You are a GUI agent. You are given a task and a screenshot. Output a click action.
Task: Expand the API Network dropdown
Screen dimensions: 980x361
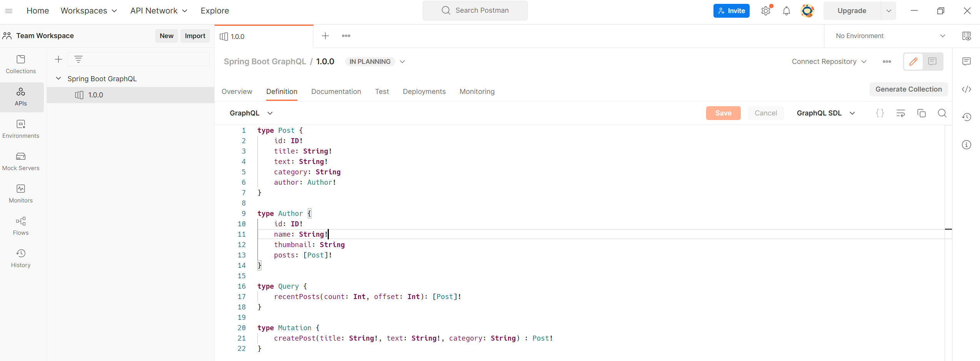[x=159, y=11]
